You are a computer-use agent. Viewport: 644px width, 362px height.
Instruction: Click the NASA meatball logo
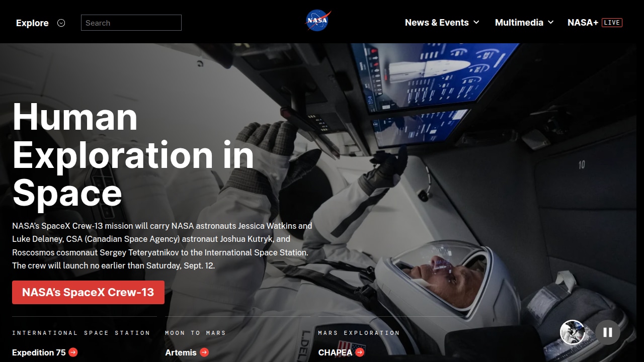point(318,21)
